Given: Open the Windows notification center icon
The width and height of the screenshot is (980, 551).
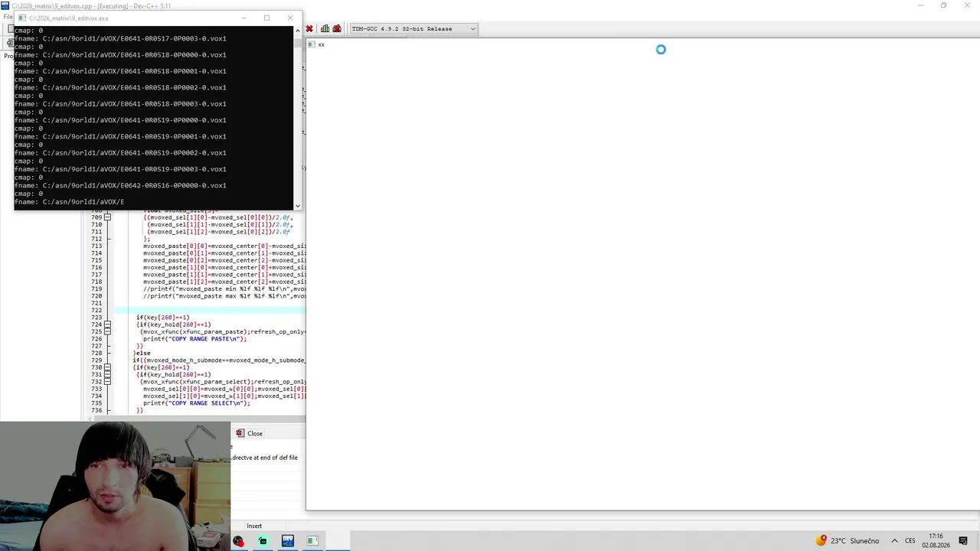Looking at the screenshot, I should tap(963, 541).
